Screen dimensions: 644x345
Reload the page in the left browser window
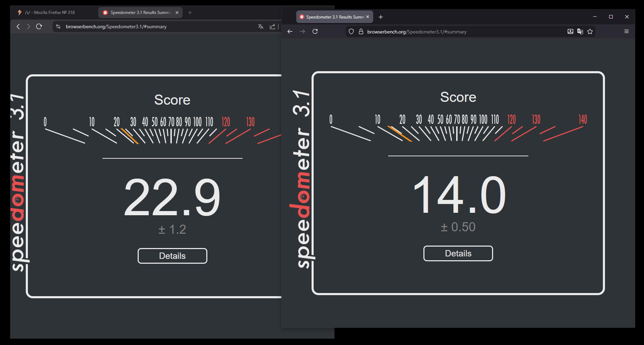click(39, 27)
